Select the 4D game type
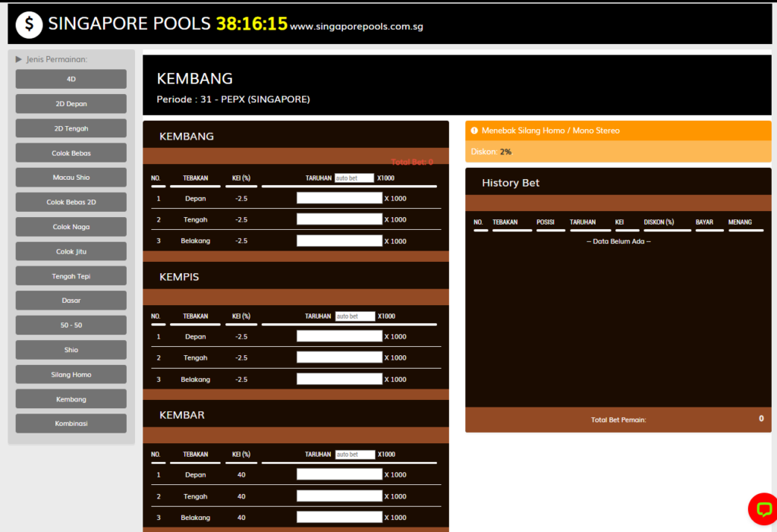The height and width of the screenshot is (532, 777). click(x=71, y=79)
